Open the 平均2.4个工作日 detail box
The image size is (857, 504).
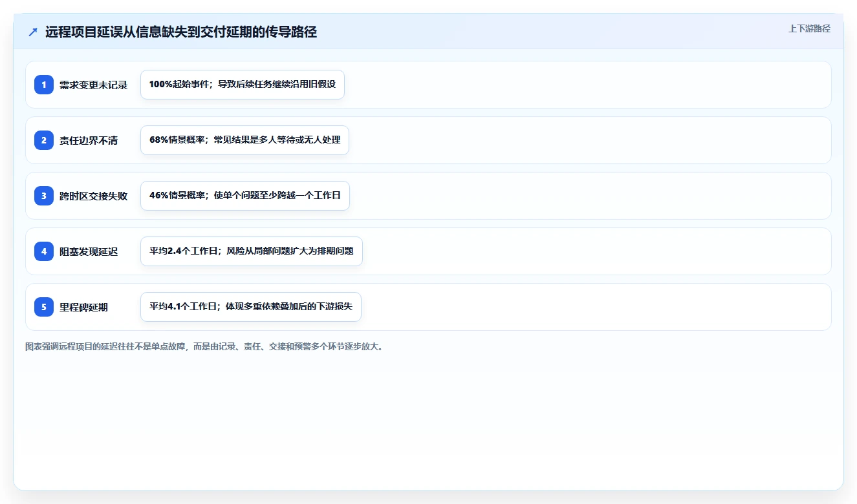point(252,251)
